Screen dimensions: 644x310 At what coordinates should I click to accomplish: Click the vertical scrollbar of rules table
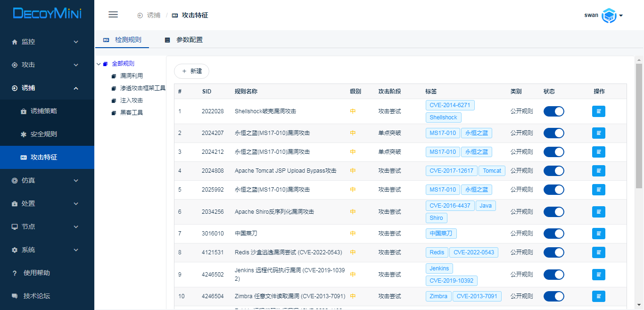point(639,127)
